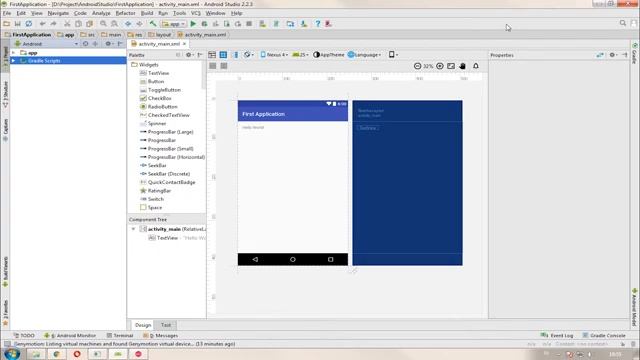
Task: Click the layout breadcrumb folder
Action: 160,35
